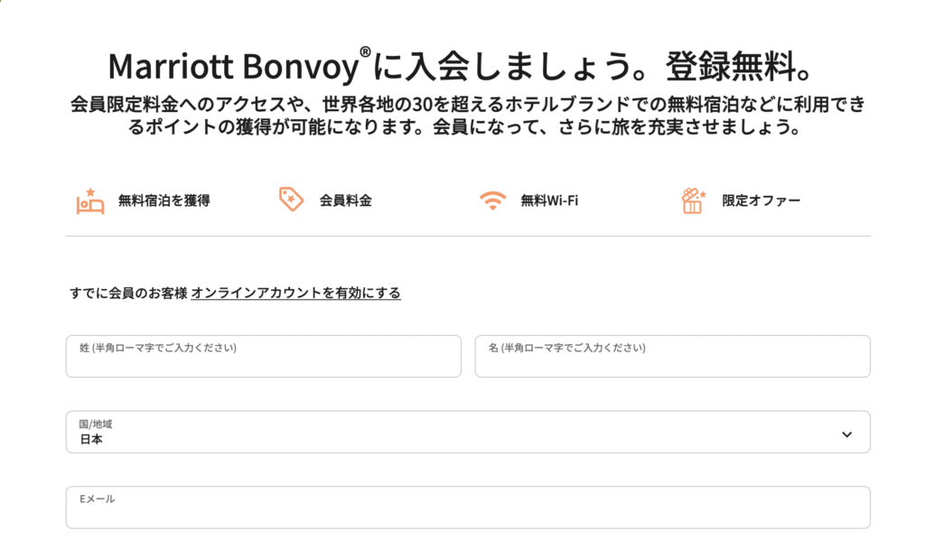925x560 pixels.
Task: Click the Marriott Bonvoy join heading
Action: (x=462, y=66)
